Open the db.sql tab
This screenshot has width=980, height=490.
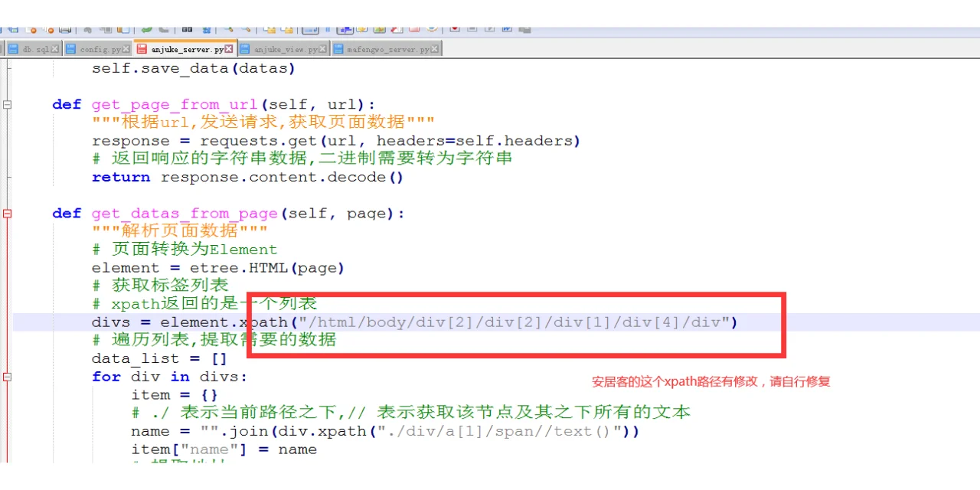pos(37,47)
